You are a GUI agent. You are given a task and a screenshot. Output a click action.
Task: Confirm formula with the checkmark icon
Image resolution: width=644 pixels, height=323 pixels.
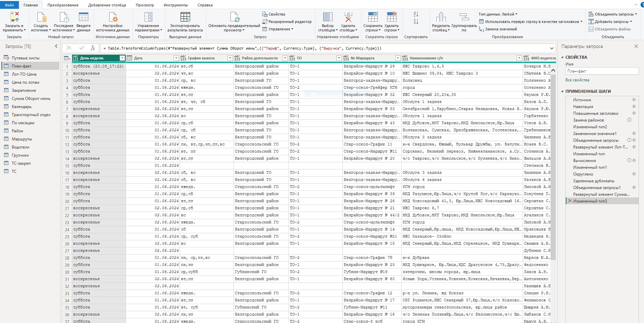pos(81,48)
